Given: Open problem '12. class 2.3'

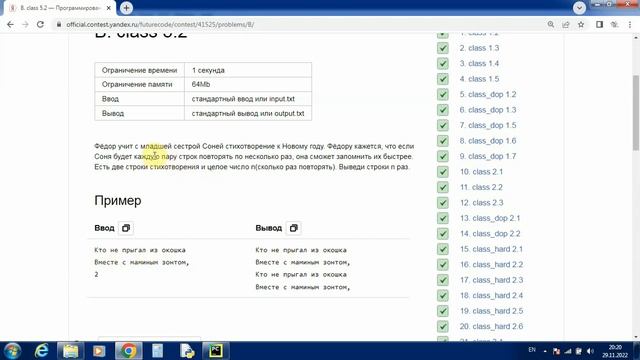Looking at the screenshot, I should 482,203.
